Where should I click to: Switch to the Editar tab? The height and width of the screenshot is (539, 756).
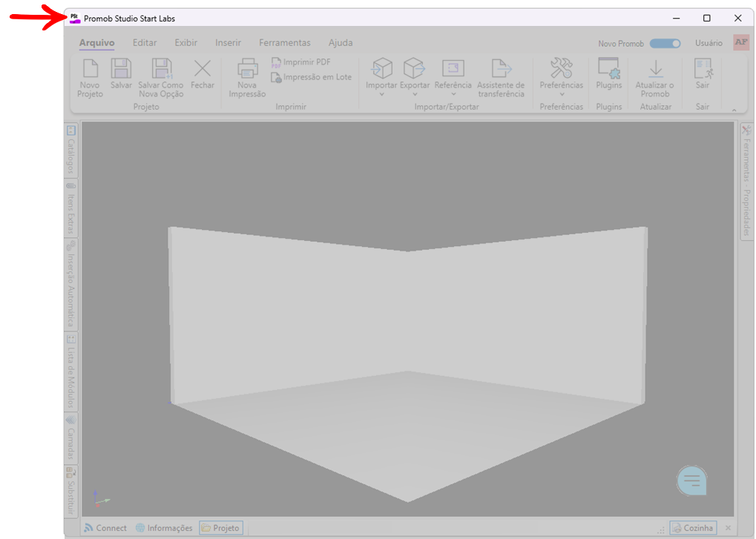145,42
